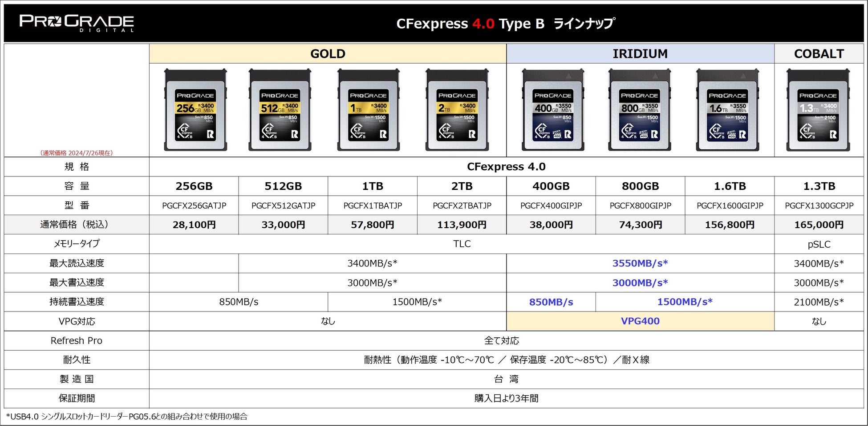Click the IRIDIUM series header
The height and width of the screenshot is (426, 868).
(640, 53)
